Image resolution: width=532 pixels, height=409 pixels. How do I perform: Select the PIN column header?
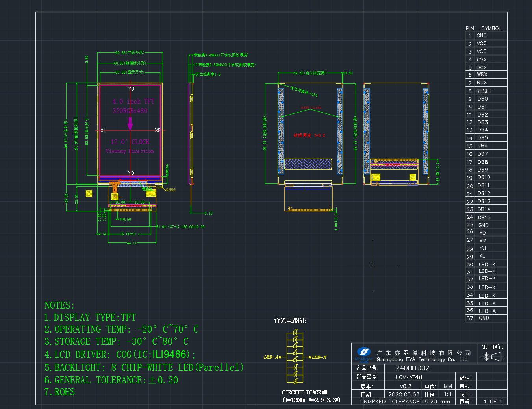point(470,28)
